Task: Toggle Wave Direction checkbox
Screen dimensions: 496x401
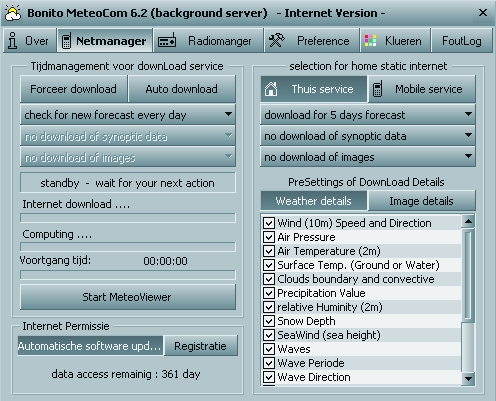Action: point(269,377)
